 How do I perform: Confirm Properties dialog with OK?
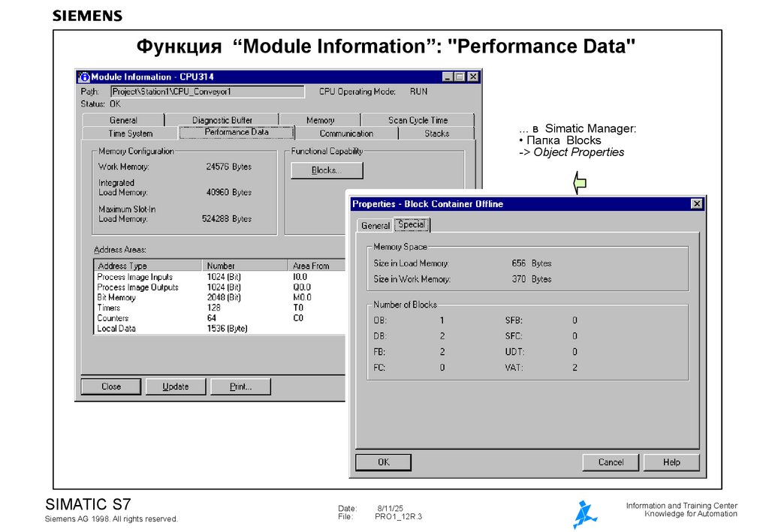click(383, 462)
